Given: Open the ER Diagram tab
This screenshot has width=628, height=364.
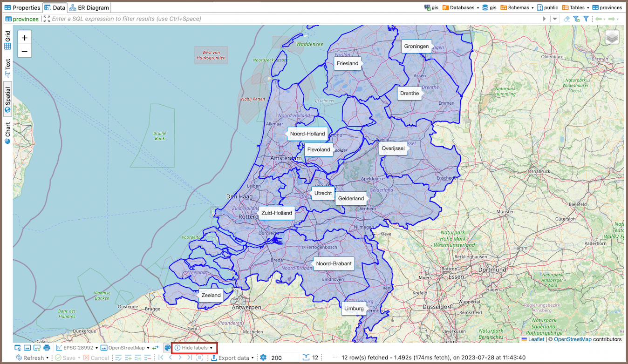Looking at the screenshot, I should coord(89,7).
